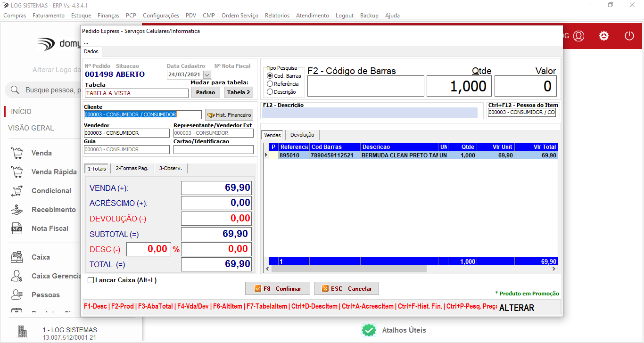Select the Dados tab
Screen dimensions: 644x343
tap(91, 51)
